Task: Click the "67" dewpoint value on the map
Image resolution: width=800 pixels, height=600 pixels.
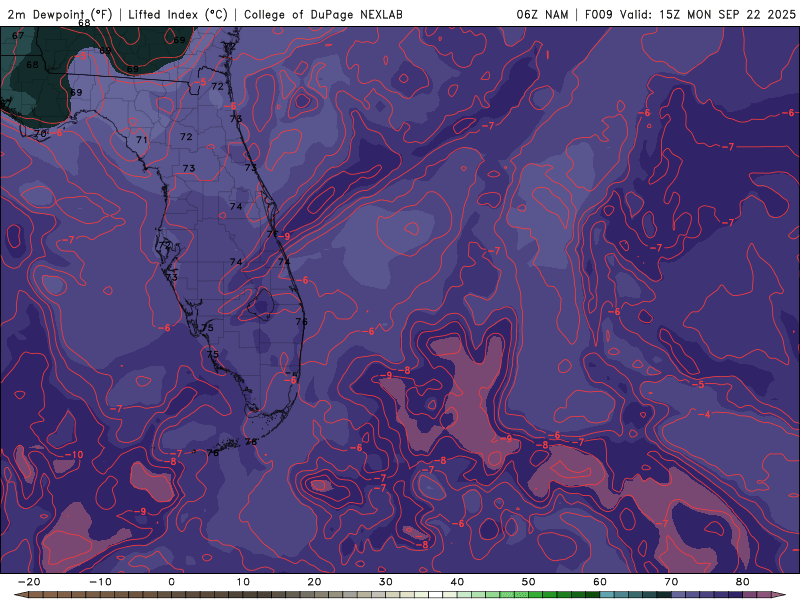Action: [18, 36]
